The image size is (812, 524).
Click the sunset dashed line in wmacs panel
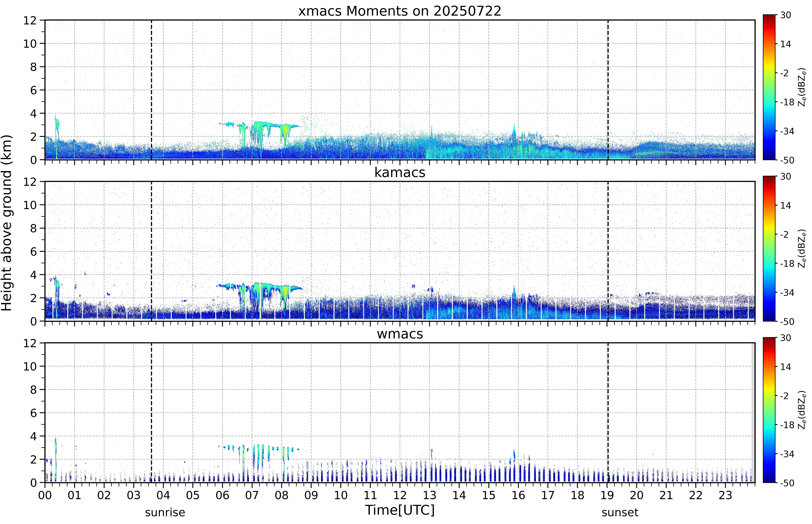[x=608, y=413]
